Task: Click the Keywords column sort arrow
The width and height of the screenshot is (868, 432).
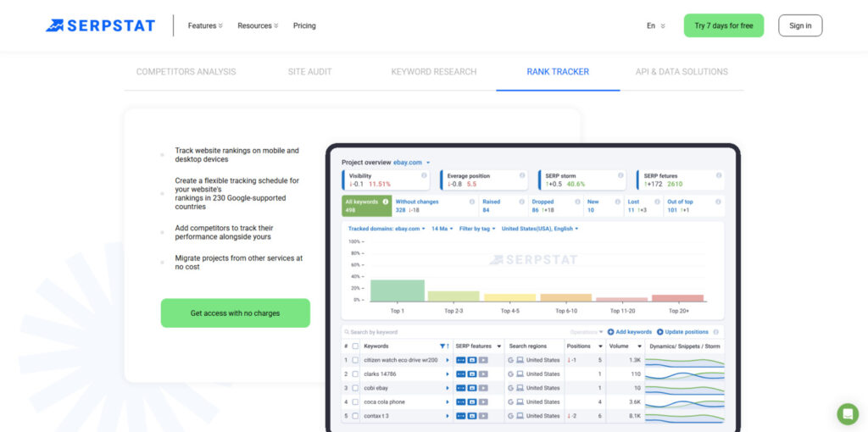Action: click(x=448, y=346)
